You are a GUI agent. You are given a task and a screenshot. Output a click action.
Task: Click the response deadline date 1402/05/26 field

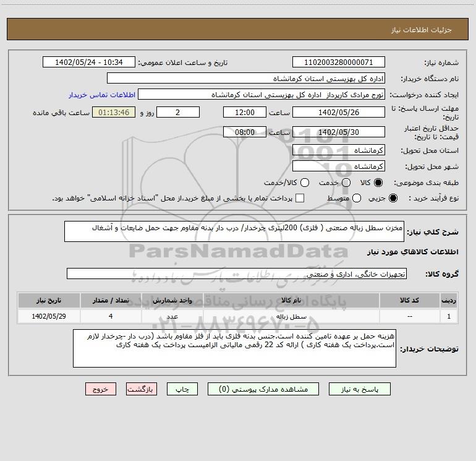pyautogui.click(x=339, y=112)
